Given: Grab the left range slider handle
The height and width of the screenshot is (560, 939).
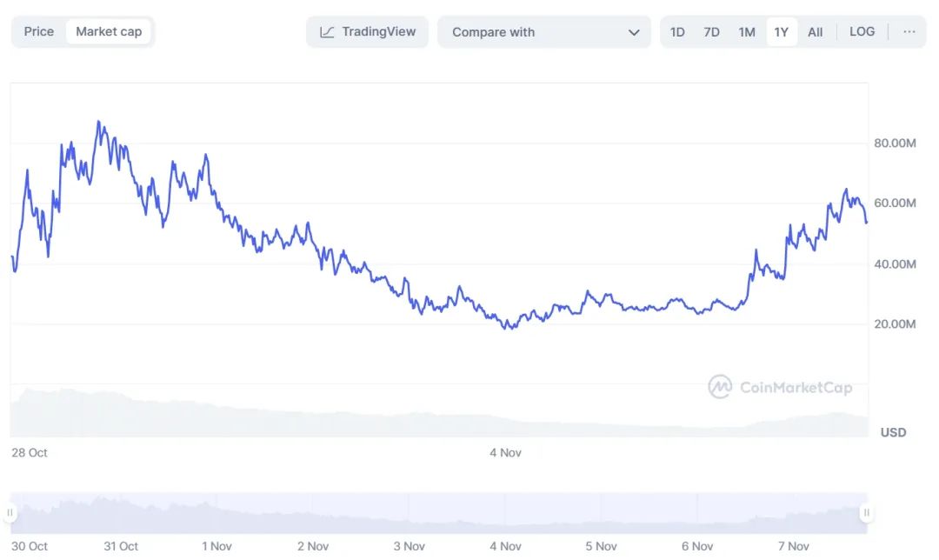Looking at the screenshot, I should coord(10,512).
